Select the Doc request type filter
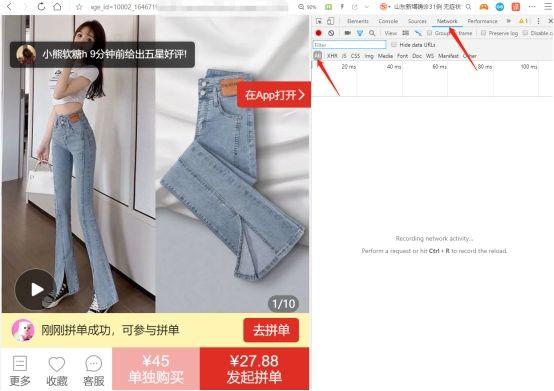Screen dimensions: 554x391 (417, 56)
